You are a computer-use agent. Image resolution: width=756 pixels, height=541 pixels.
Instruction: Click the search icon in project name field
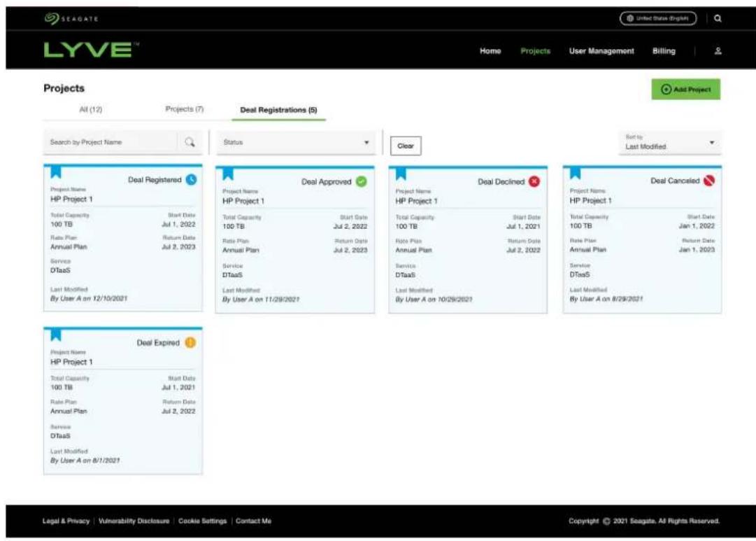(x=190, y=142)
